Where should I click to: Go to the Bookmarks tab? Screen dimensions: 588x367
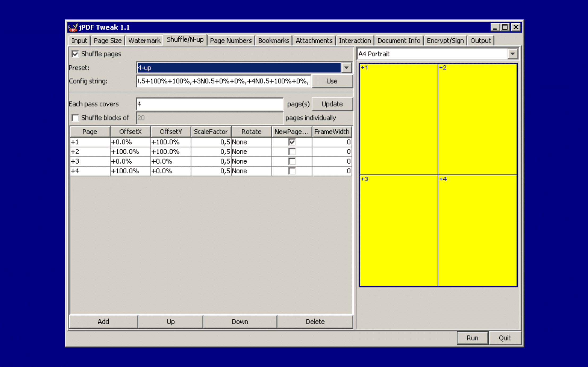coord(273,41)
